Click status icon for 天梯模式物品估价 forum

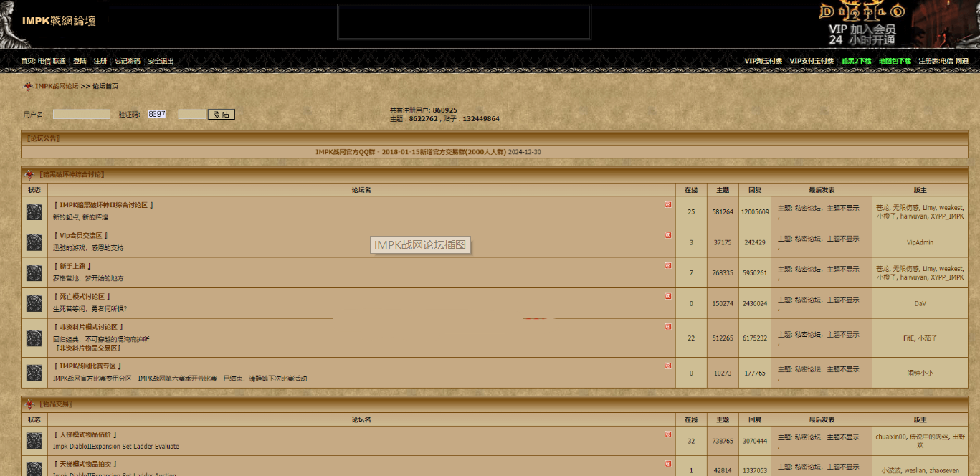[34, 441]
